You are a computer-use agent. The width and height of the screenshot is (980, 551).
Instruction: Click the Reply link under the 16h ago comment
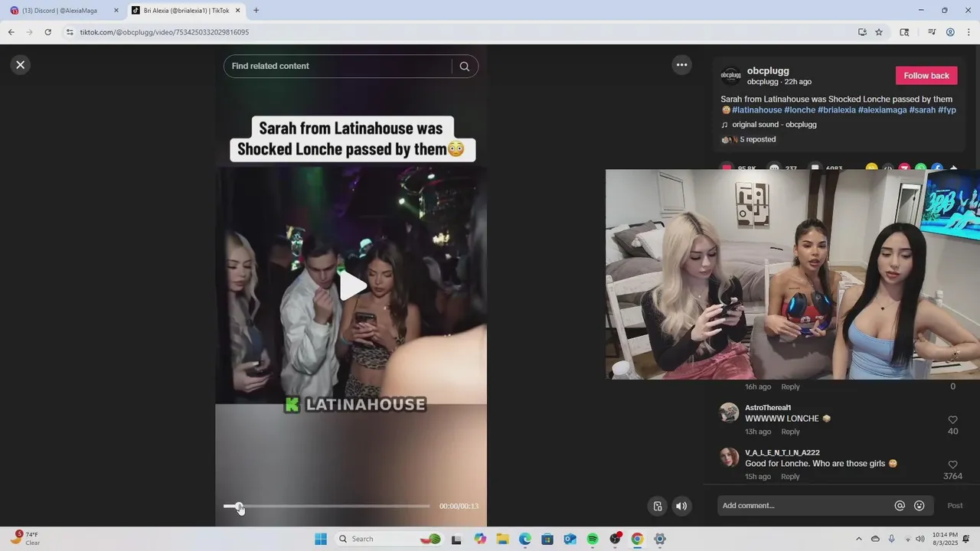click(x=790, y=387)
